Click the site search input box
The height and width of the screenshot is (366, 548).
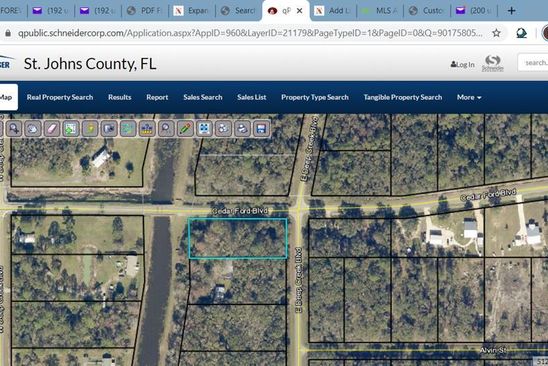coord(533,63)
